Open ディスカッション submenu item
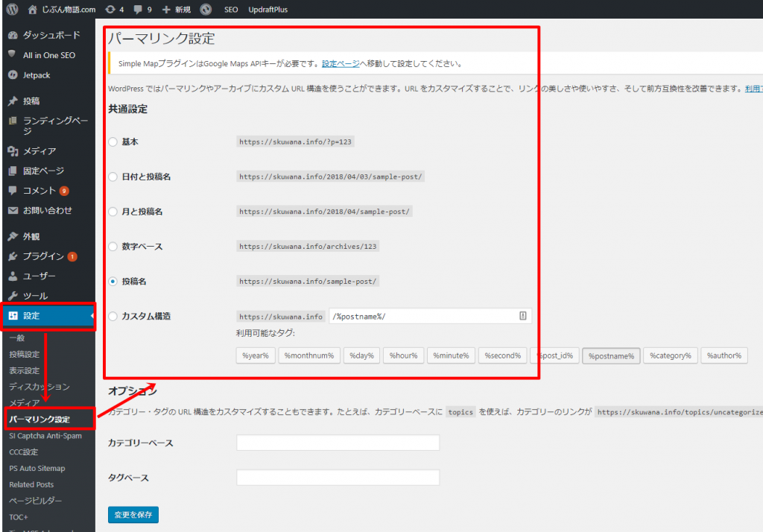Viewport: 763px width, 532px height. pyautogui.click(x=39, y=387)
